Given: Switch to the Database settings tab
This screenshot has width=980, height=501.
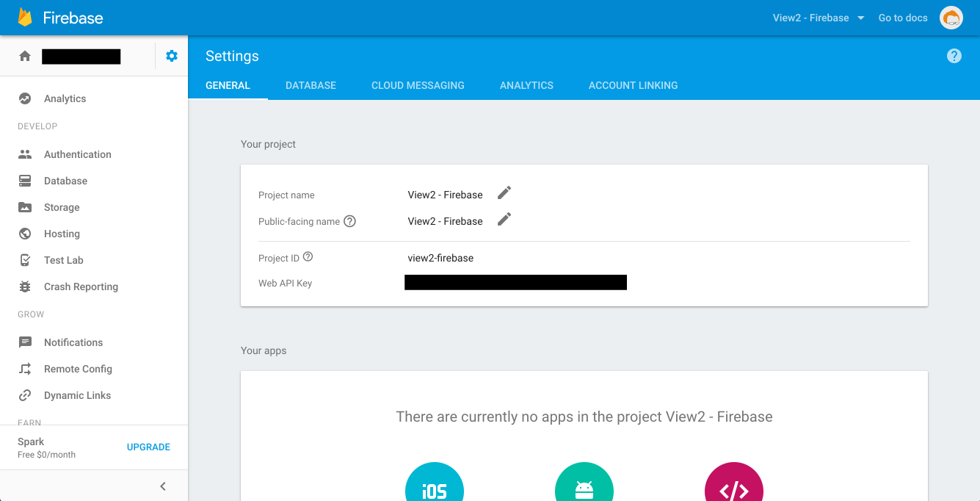Looking at the screenshot, I should [311, 85].
